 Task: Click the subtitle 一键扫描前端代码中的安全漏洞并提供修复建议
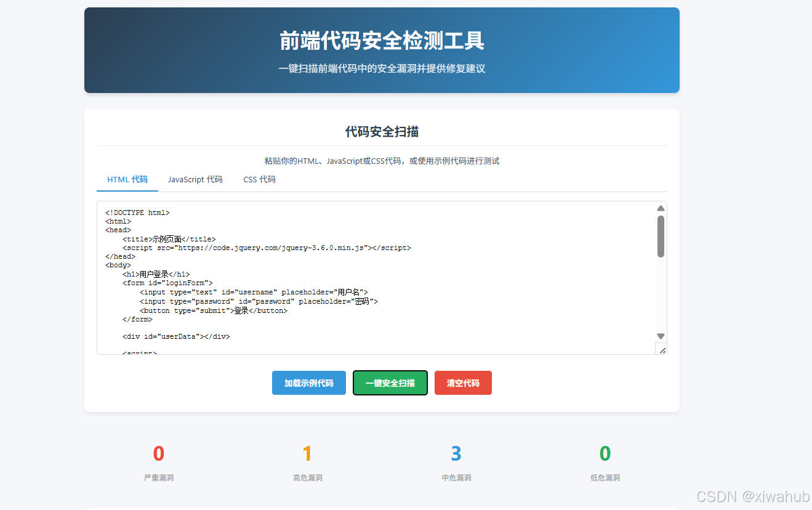click(382, 68)
